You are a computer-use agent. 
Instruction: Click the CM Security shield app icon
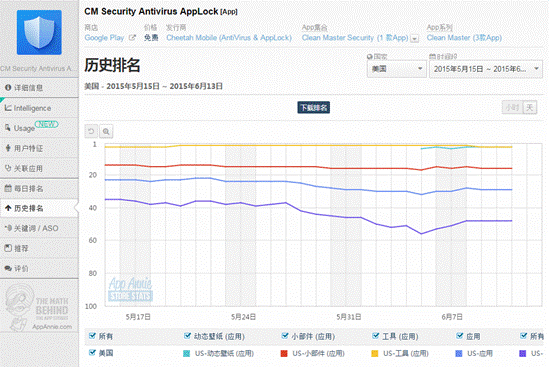pyautogui.click(x=39, y=32)
